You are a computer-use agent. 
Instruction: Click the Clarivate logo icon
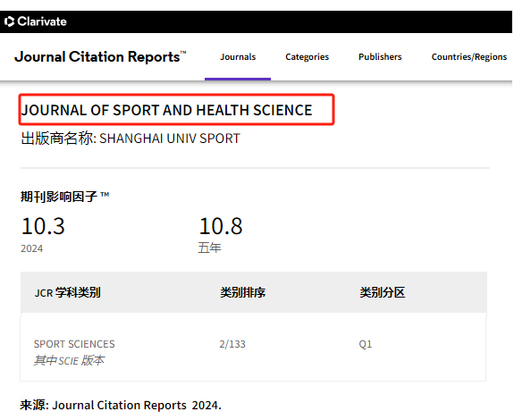coord(10,21)
